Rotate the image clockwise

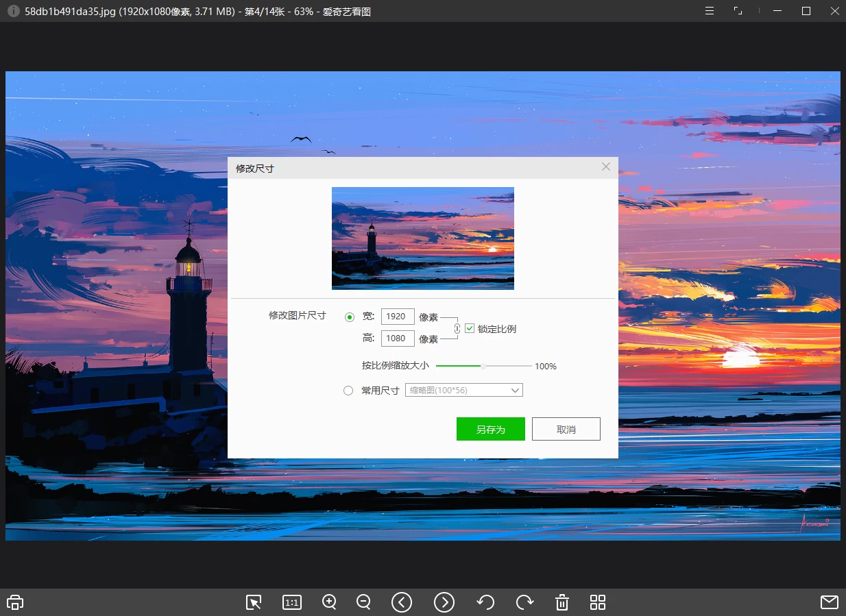pyautogui.click(x=524, y=602)
